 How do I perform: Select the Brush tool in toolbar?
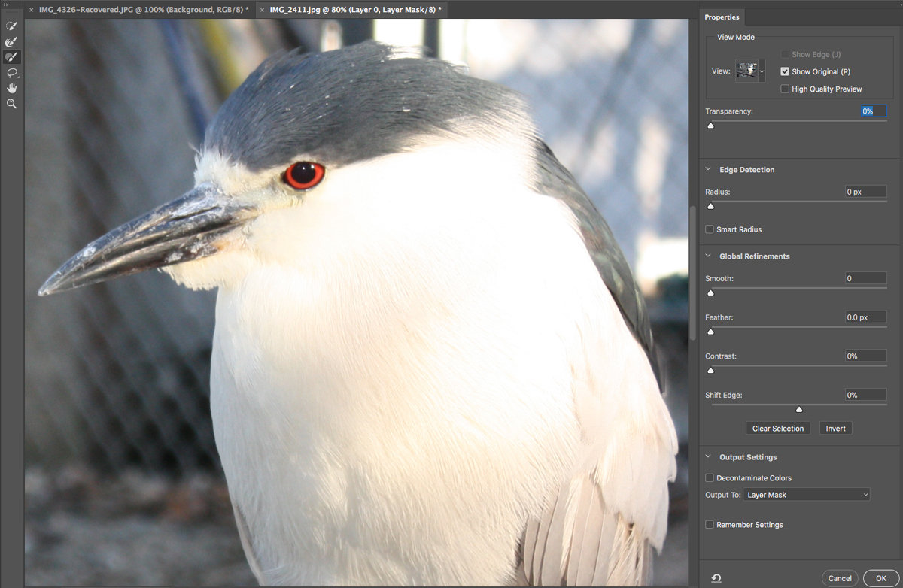pos(11,57)
